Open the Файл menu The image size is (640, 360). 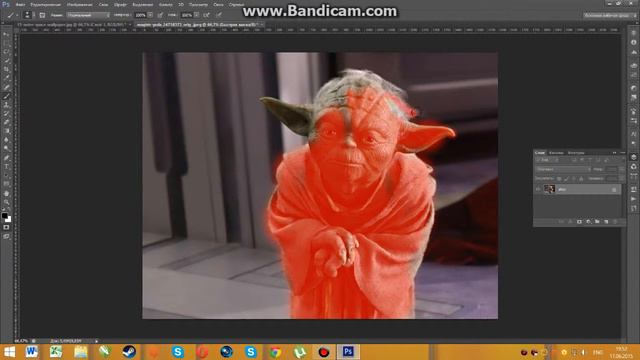coord(20,4)
